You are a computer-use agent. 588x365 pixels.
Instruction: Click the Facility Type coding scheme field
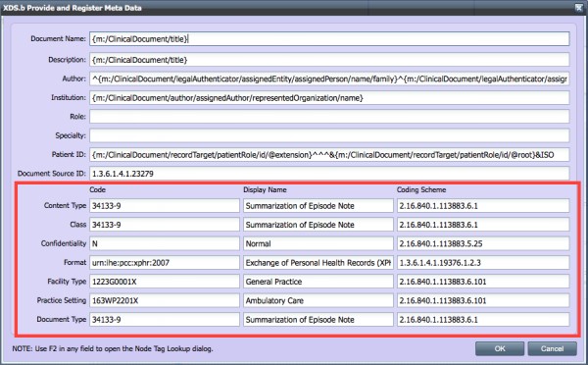point(483,282)
